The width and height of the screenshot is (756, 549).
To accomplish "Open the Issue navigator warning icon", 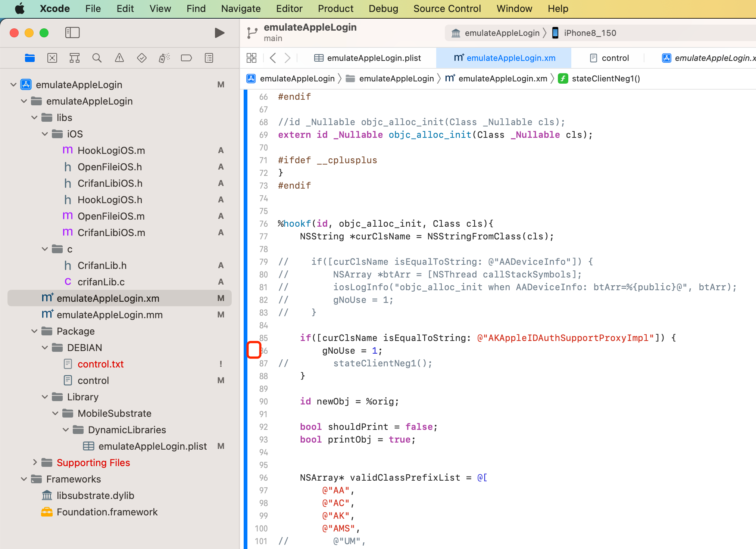I will pos(119,58).
